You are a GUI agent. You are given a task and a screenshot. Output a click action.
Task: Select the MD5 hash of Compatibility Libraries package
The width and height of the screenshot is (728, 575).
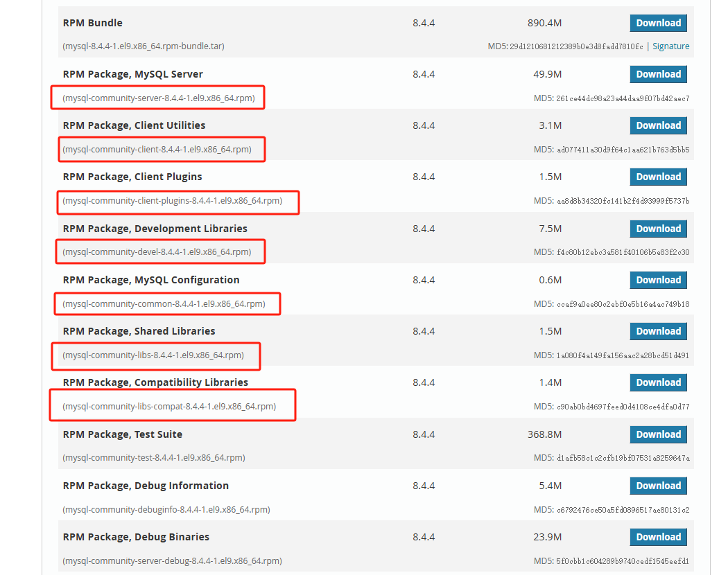click(x=623, y=407)
